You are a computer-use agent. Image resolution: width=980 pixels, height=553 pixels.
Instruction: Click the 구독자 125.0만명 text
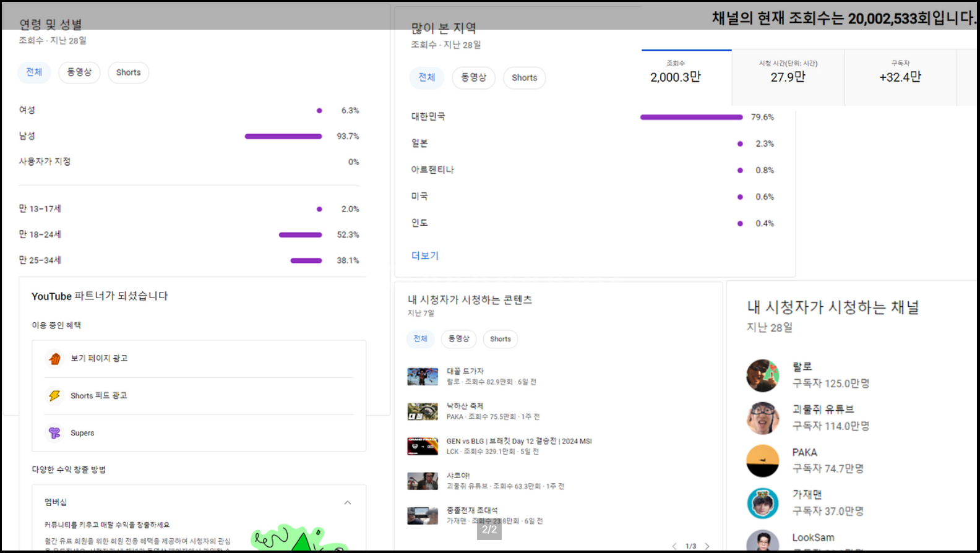(831, 384)
